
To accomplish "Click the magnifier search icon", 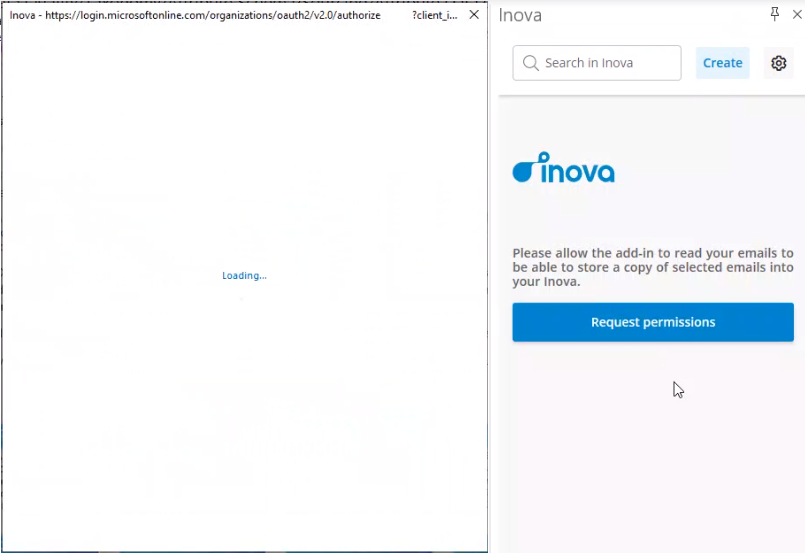I will coord(530,63).
